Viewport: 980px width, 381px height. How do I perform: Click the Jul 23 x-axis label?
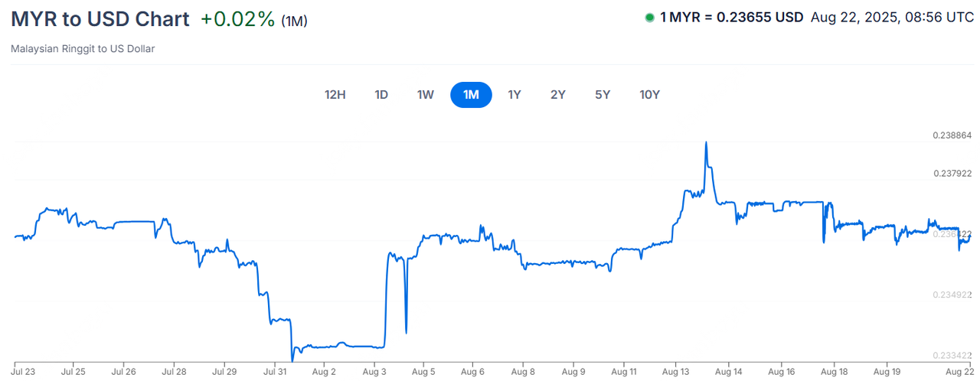tap(24, 372)
